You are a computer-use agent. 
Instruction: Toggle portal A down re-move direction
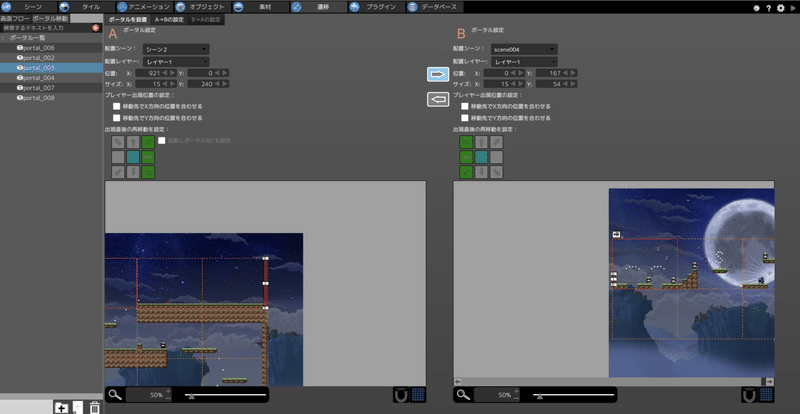133,172
